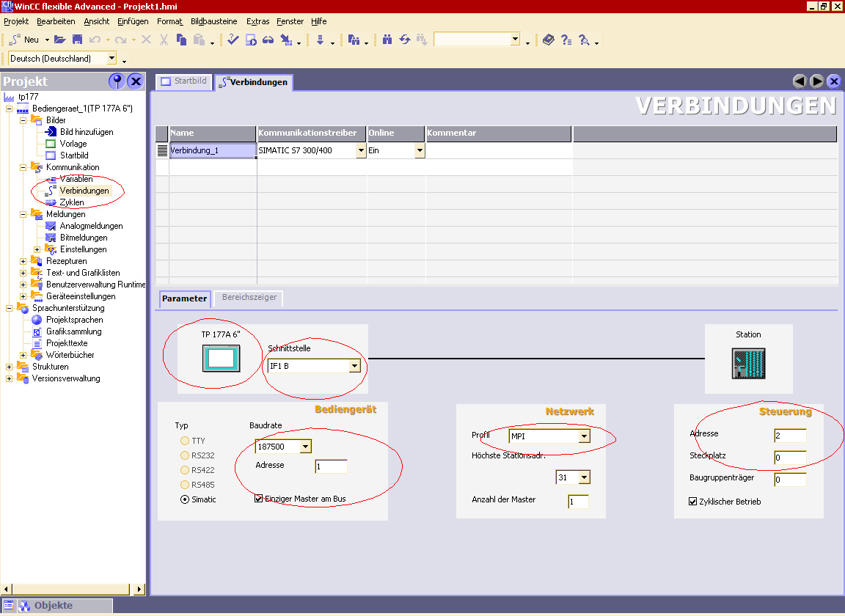Select the RS485 type radio button
This screenshot has width=845, height=616.
click(x=185, y=485)
